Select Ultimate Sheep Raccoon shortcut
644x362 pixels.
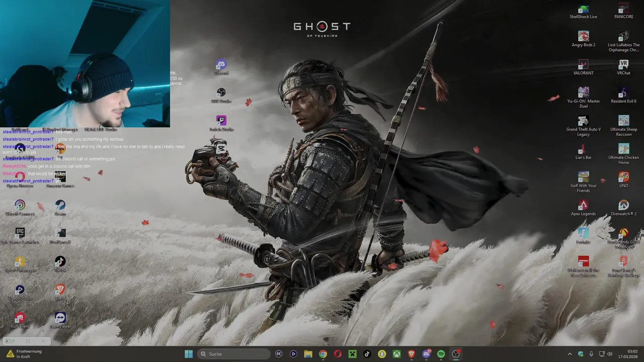[623, 126]
